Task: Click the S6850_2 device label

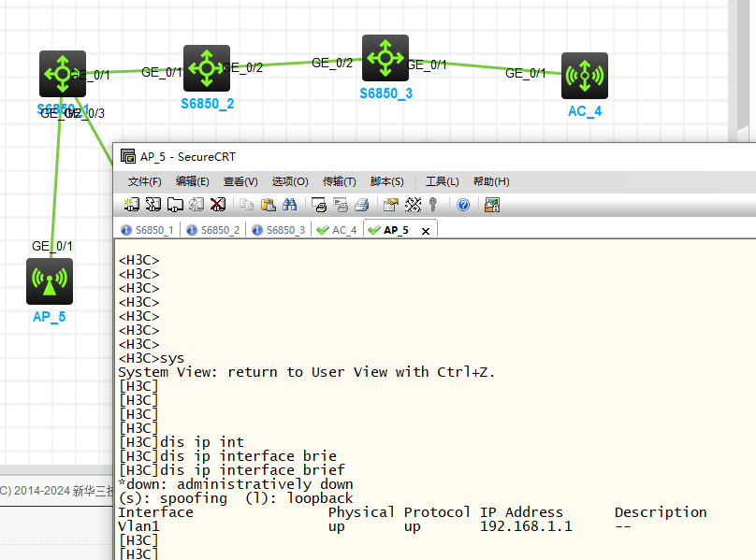Action: coord(208,104)
